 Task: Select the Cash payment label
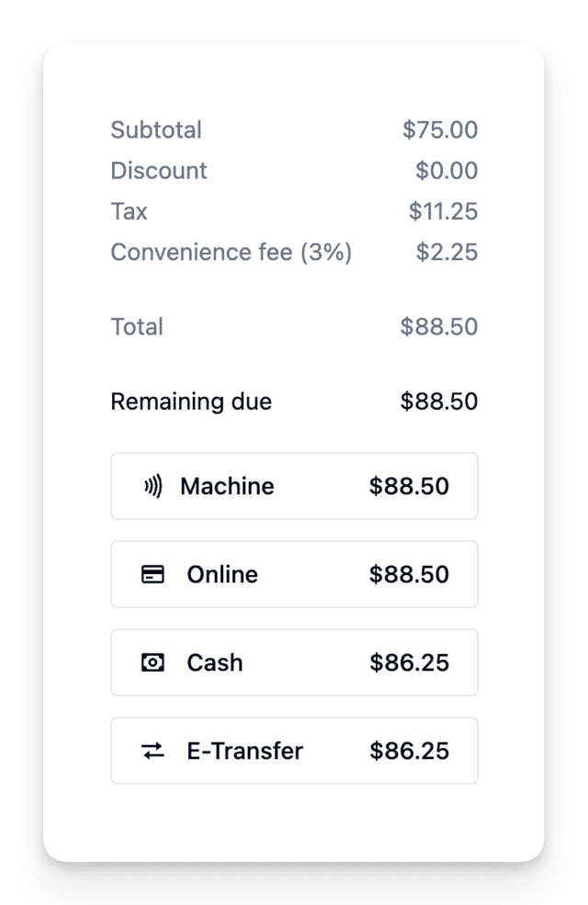pos(215,662)
